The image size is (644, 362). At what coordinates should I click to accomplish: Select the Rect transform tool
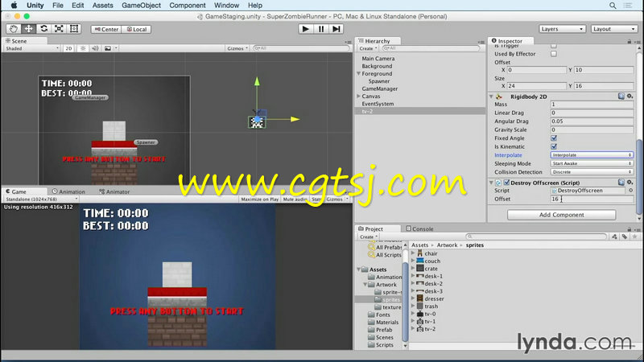(74, 29)
